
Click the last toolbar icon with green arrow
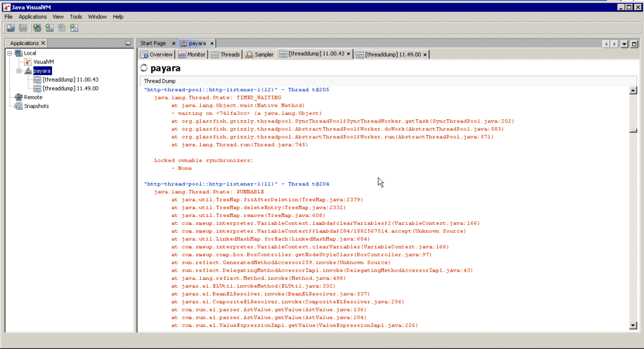pos(74,28)
